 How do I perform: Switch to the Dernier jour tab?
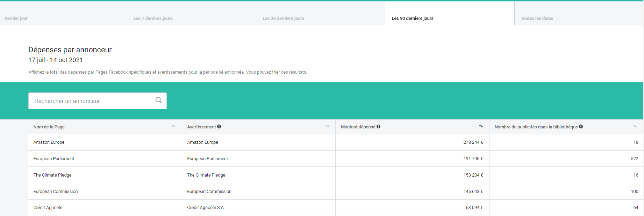tap(63, 13)
